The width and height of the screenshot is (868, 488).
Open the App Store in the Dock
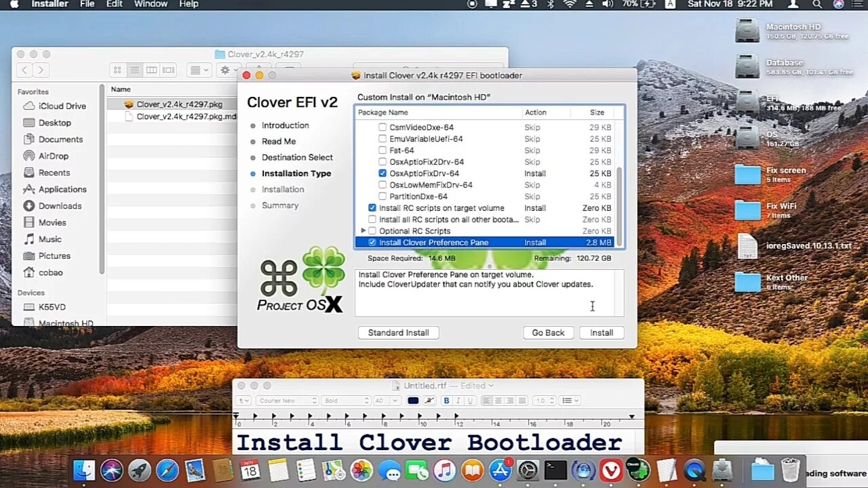pyautogui.click(x=500, y=470)
